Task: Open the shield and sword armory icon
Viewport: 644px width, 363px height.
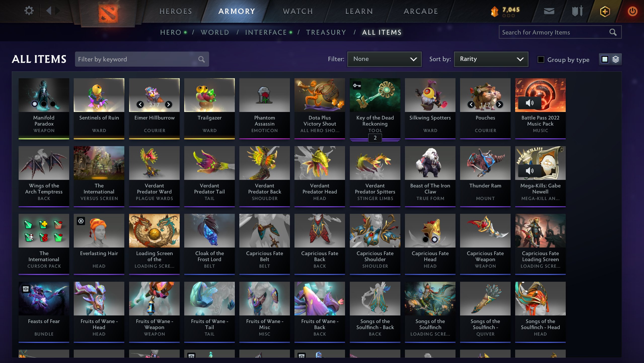Action: [x=577, y=11]
